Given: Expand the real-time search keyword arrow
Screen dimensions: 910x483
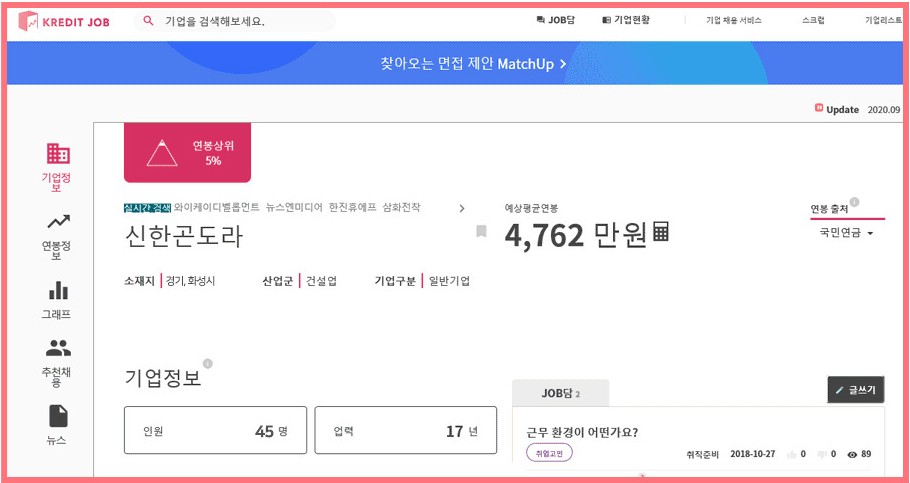Looking at the screenshot, I should tap(462, 208).
